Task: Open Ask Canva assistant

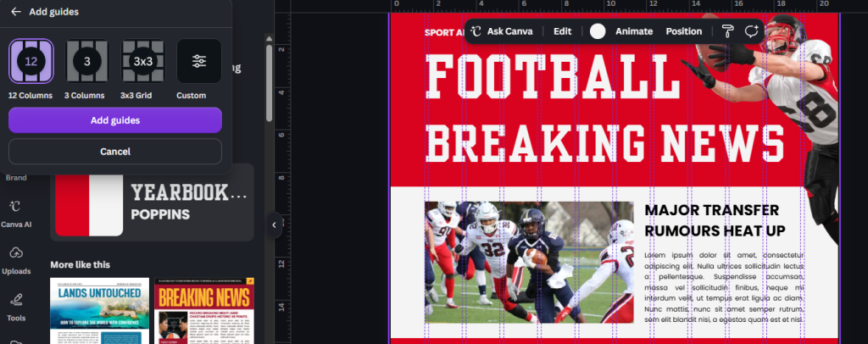Action: click(x=502, y=31)
